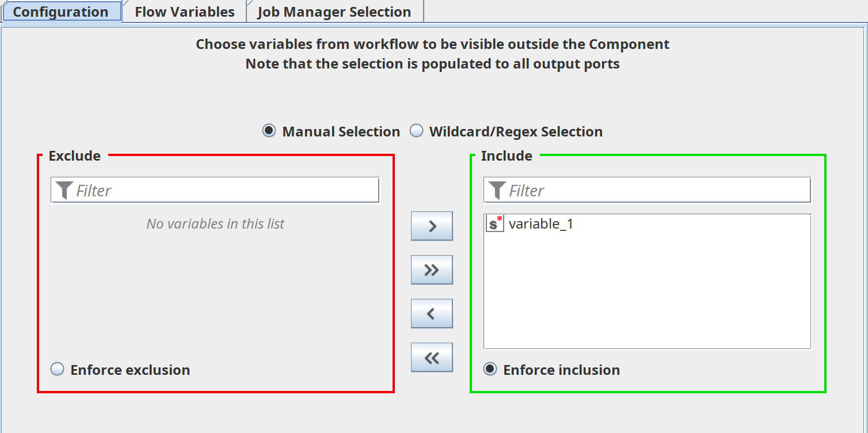Enable Enforce inclusion
868x433 pixels.
point(490,370)
